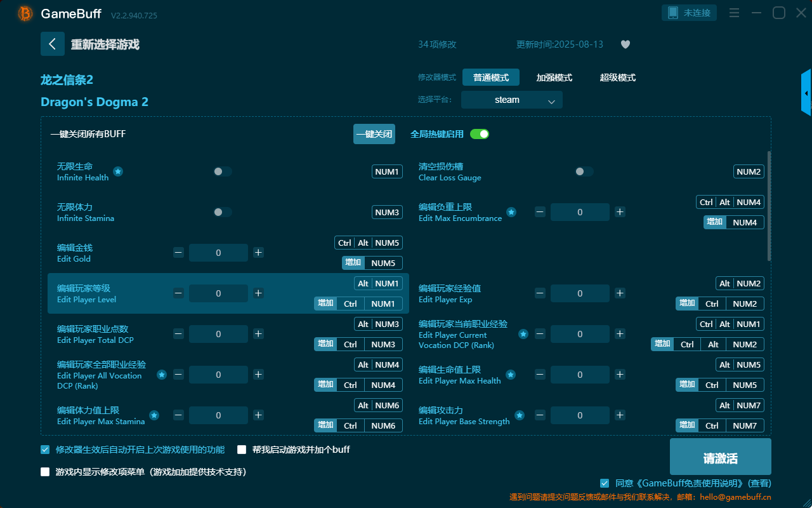Disable the 全局热键启用 global hotkey switch
Viewport: 812px width, 508px height.
tap(480, 134)
